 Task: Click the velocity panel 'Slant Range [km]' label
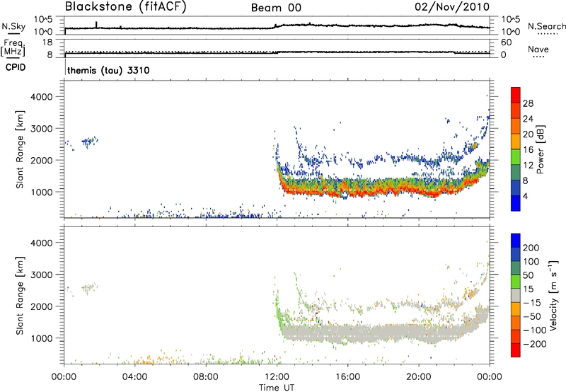coord(20,295)
